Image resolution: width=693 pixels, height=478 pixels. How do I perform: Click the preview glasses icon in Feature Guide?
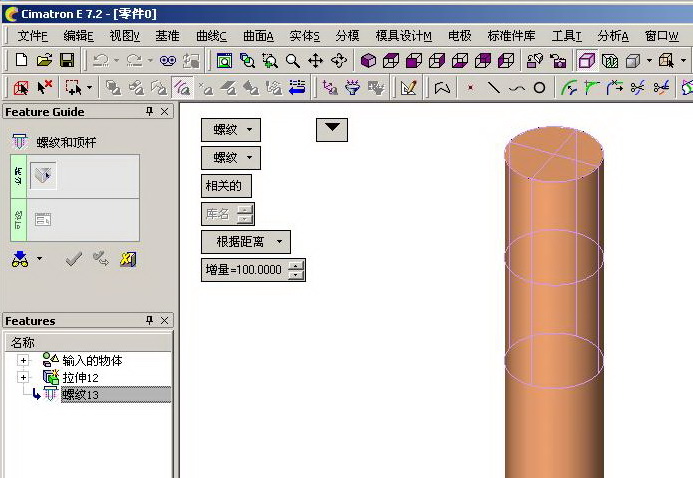pyautogui.click(x=20, y=259)
